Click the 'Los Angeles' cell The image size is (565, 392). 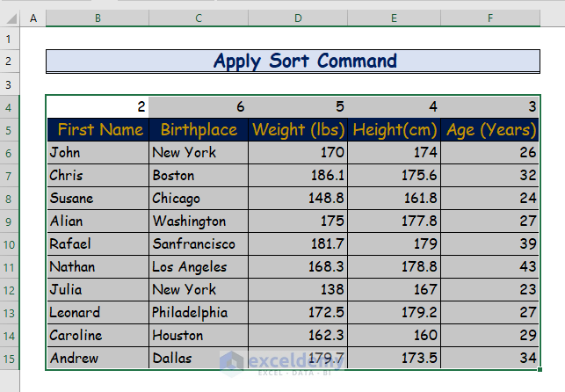pyautogui.click(x=199, y=267)
